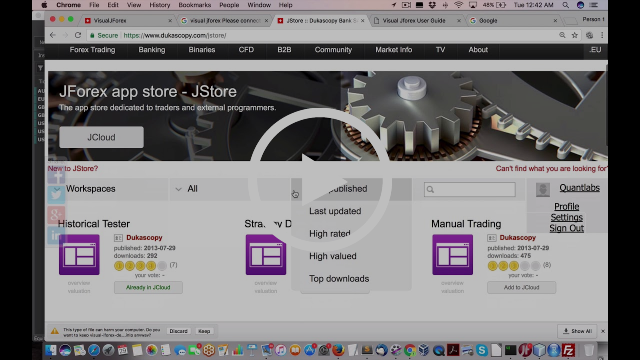640x360 pixels.
Task: Switch to the VisualJForex tab
Action: tap(110, 20)
